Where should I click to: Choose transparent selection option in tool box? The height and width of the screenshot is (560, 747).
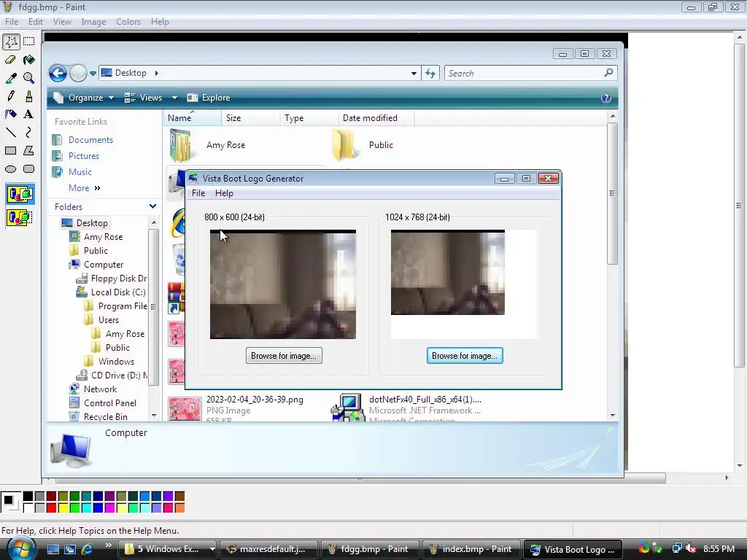(x=20, y=217)
